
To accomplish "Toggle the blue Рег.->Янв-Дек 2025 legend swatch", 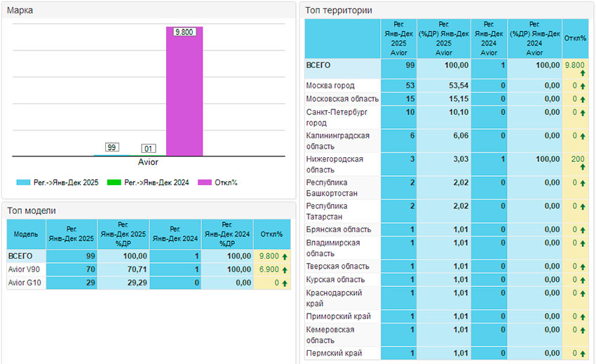I will tap(25, 183).
